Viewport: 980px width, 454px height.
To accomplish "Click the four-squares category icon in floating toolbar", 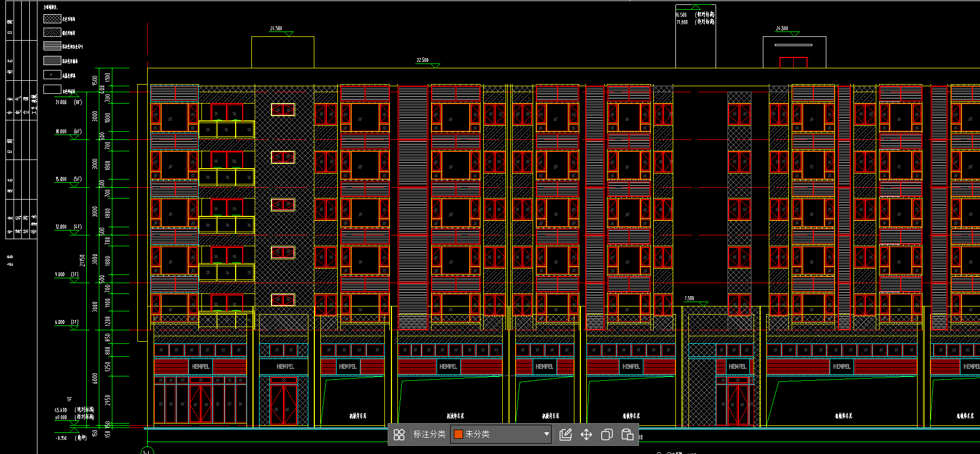I will pyautogui.click(x=399, y=434).
